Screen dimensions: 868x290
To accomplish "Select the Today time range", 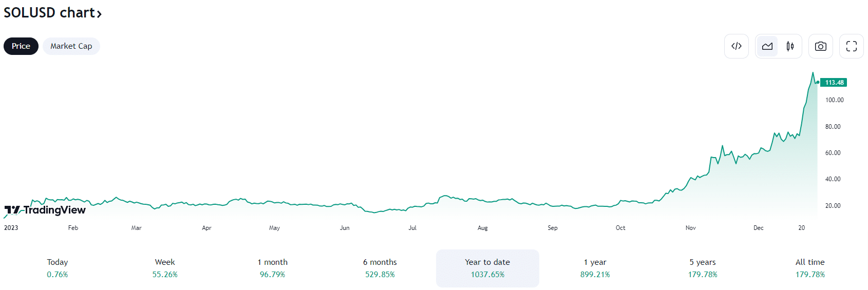I will click(x=58, y=268).
